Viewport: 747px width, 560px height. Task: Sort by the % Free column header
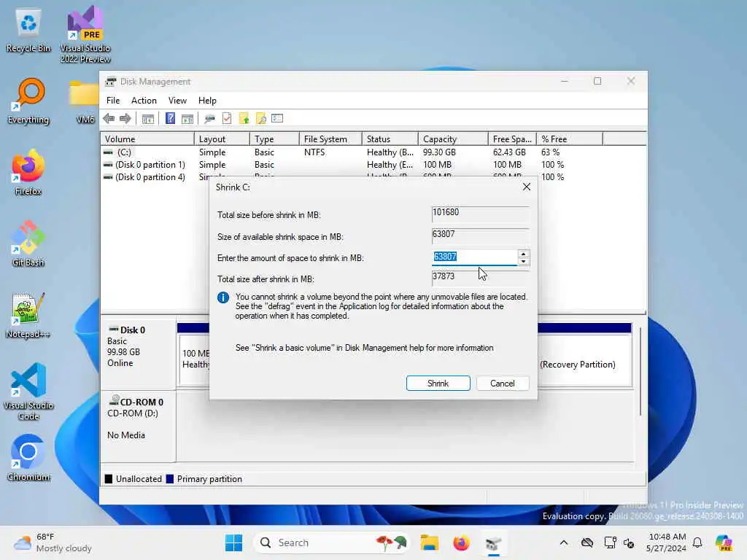coord(570,139)
